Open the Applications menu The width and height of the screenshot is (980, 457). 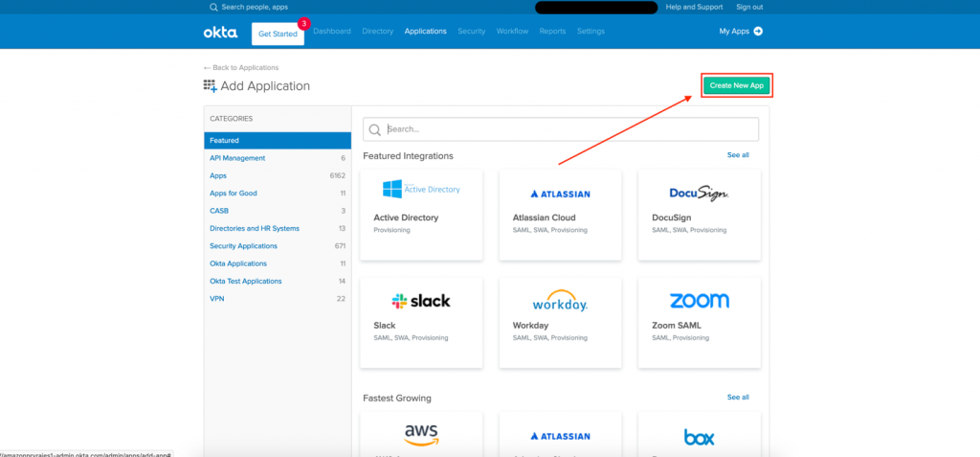tap(426, 32)
